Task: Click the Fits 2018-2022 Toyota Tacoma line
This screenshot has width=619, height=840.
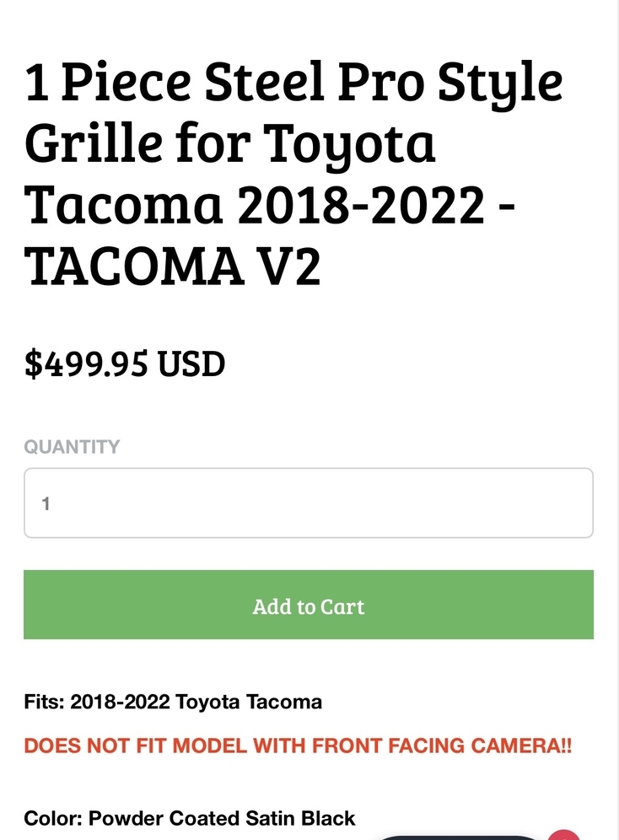Action: [x=173, y=702]
